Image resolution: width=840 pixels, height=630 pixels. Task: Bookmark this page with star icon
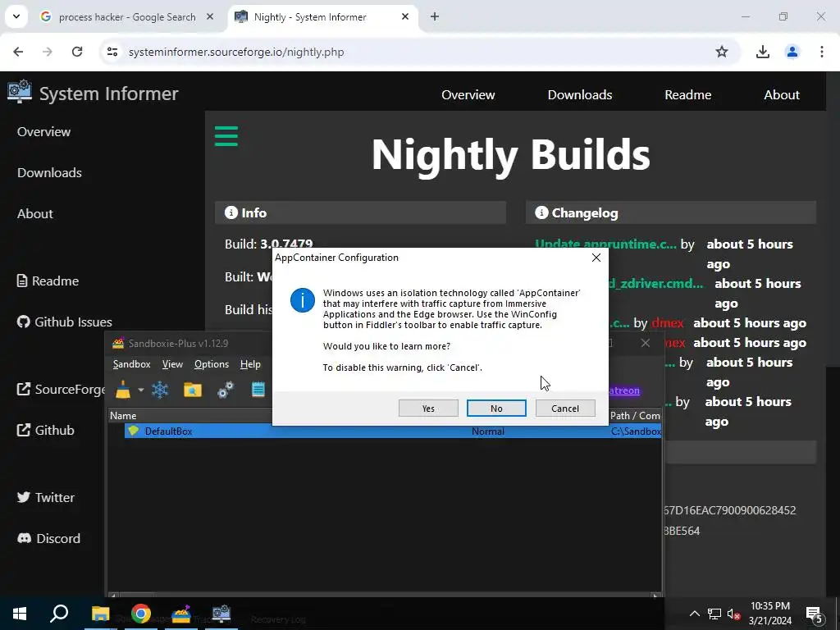pyautogui.click(x=722, y=52)
